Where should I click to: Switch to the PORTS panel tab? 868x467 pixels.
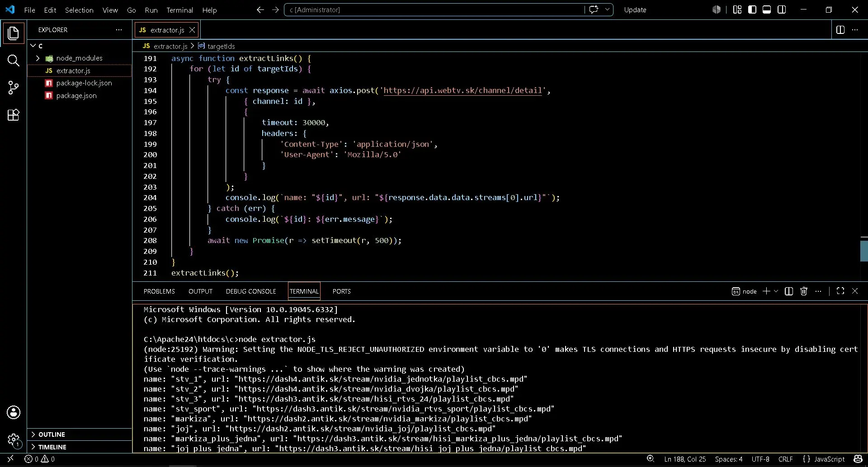341,291
